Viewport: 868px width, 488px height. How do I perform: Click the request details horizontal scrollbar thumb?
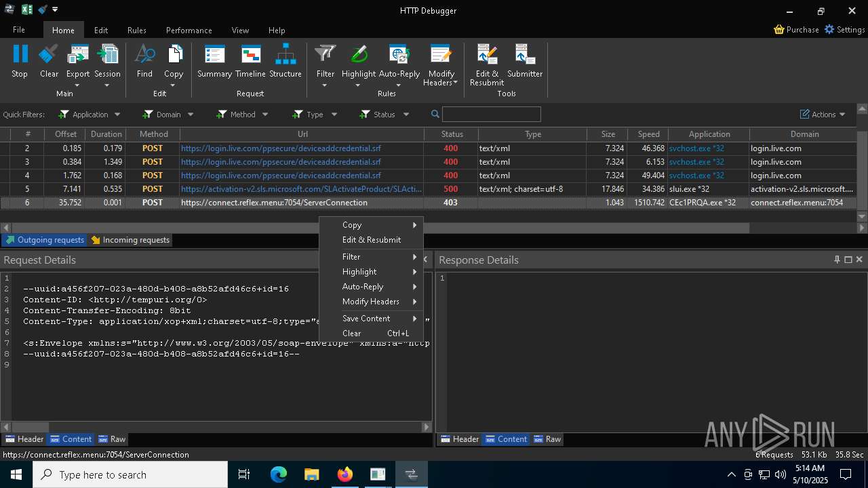[x=30, y=427]
